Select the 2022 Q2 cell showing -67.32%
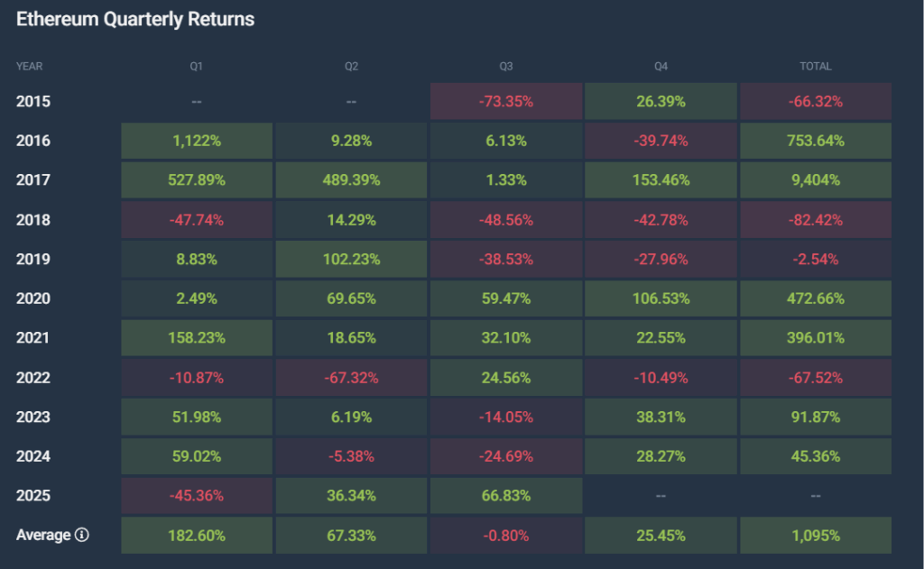Screen dimensions: 924x569 (352, 377)
